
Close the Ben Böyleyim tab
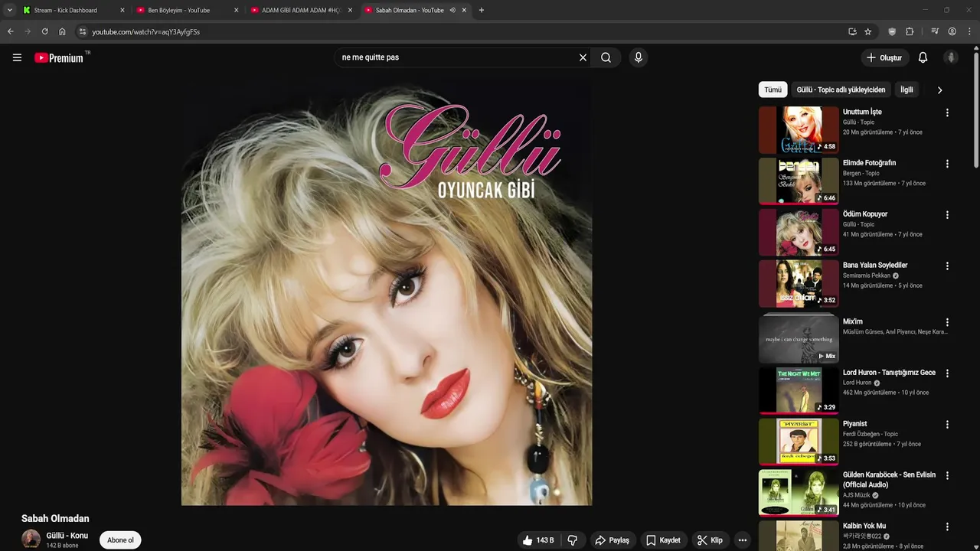point(236,10)
